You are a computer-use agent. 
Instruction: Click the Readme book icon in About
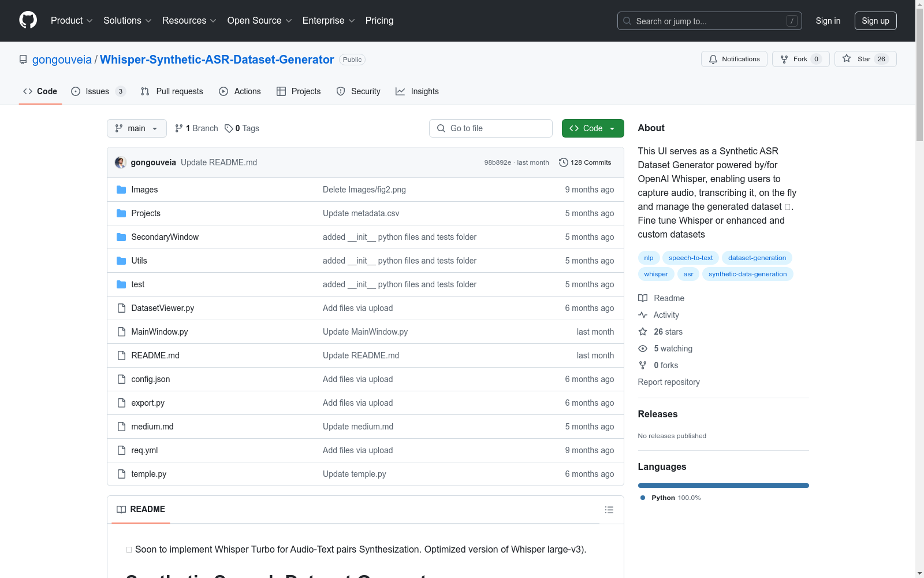point(643,298)
